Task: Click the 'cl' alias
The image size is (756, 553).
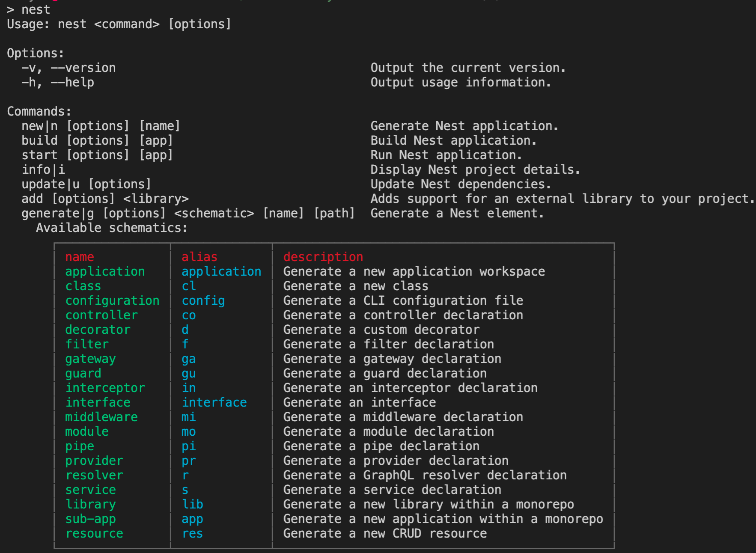Action: point(189,286)
